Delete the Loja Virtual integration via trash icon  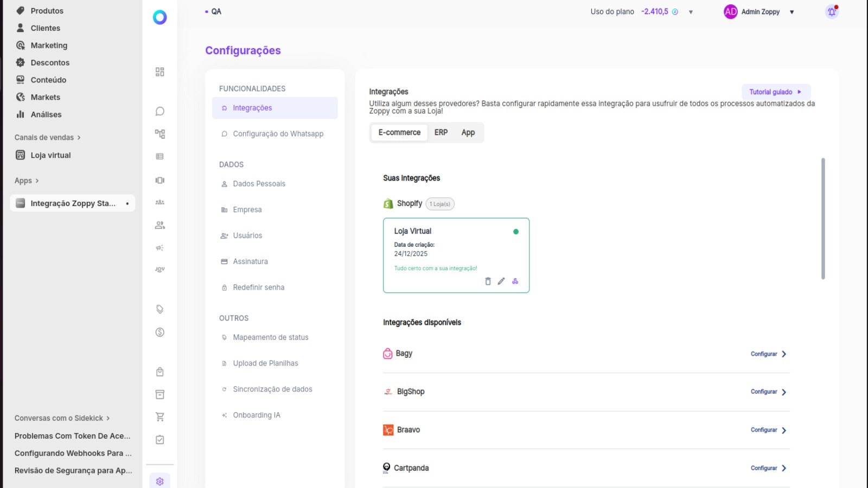[488, 281]
